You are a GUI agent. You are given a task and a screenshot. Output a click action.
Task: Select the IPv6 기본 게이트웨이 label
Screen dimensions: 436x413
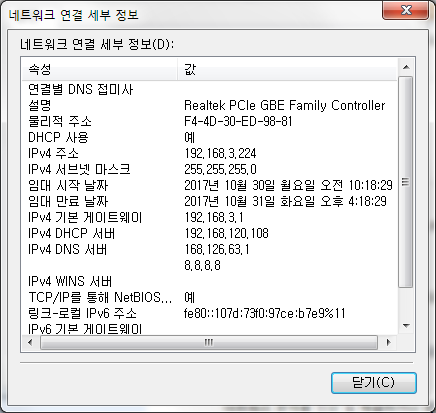(x=85, y=329)
